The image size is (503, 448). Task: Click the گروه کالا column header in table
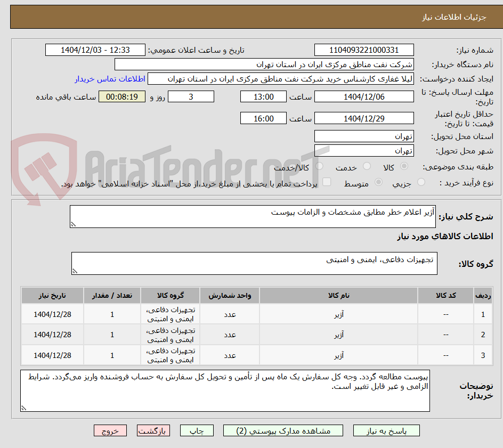click(171, 295)
